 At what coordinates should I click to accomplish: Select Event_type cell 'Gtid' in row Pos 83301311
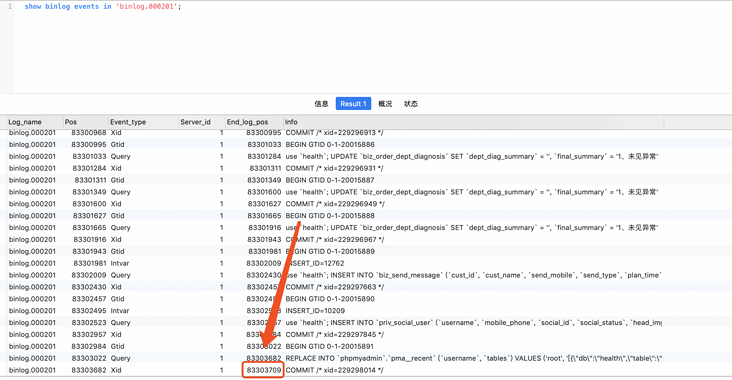point(117,180)
